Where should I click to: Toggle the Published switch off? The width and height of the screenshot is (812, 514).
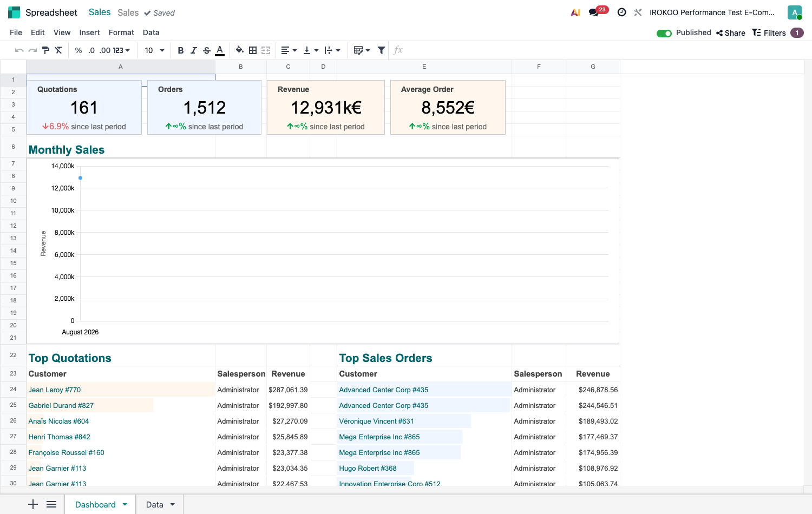[664, 33]
